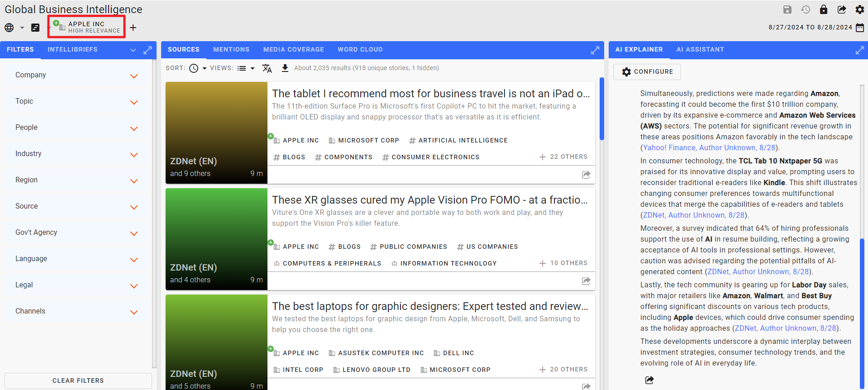
Task: Click the download results icon
Action: 285,68
